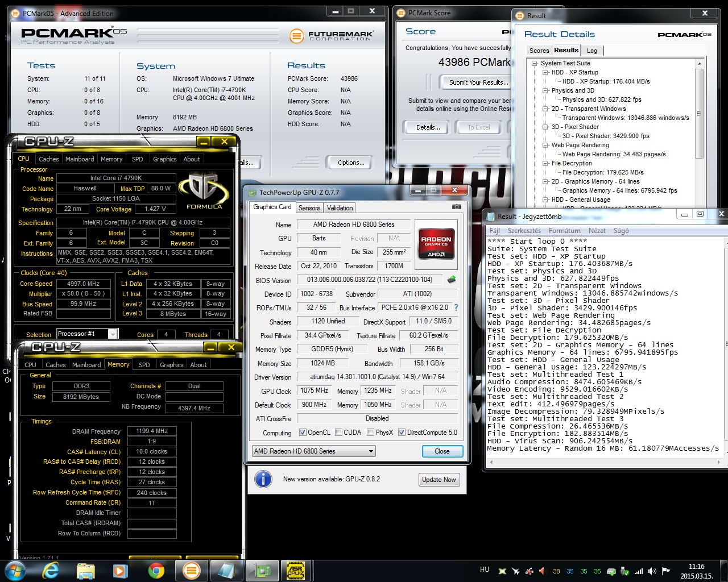Screen dimensions: 728x582
Task: Switch to Sensors tab in GPU-Z
Action: point(309,208)
